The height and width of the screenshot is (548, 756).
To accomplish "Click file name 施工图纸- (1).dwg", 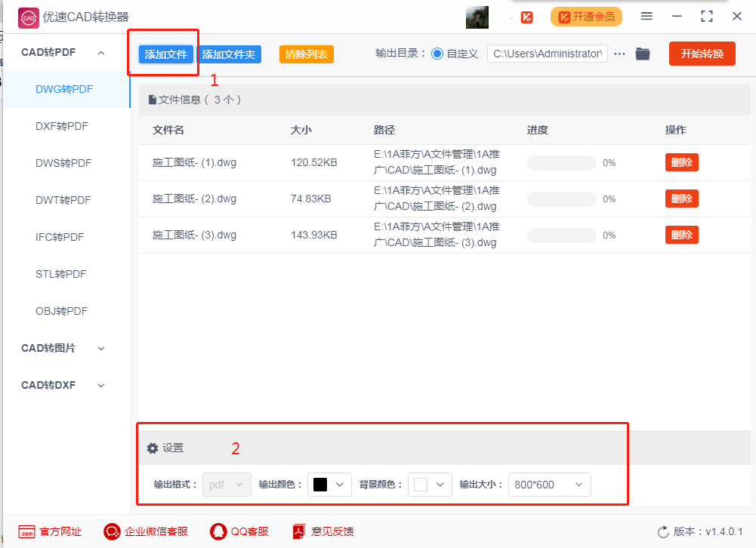I will click(194, 162).
